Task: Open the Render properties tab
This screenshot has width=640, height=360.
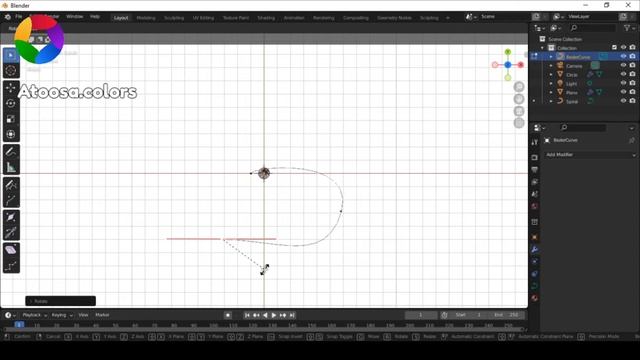Action: (535, 158)
